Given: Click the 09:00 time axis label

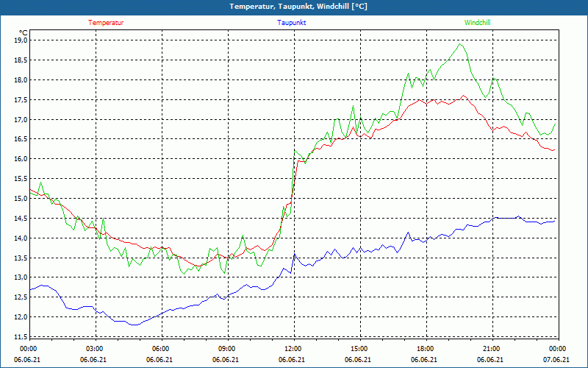Looking at the screenshot, I should click(x=228, y=349).
